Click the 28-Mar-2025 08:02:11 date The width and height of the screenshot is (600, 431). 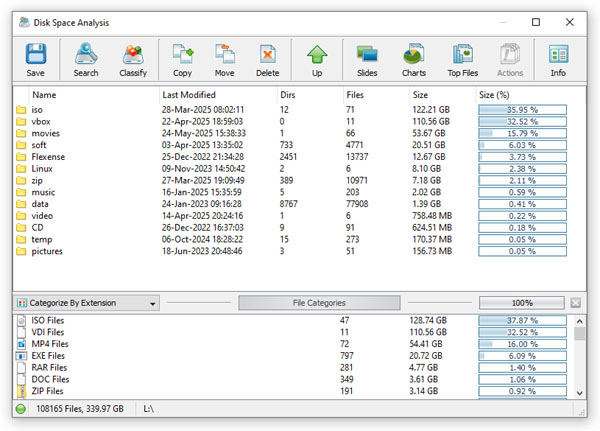203,110
